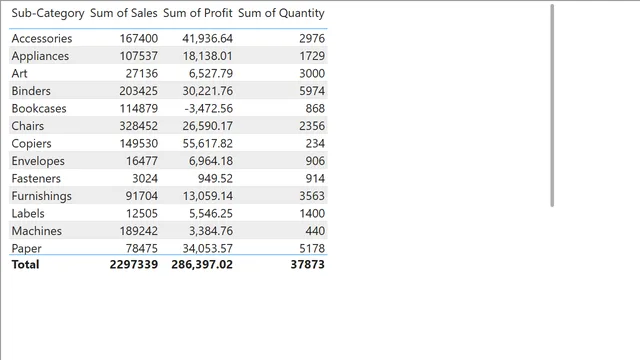Screen dimensions: 640x360
Task: Select the Appliances row label
Action: click(x=40, y=56)
